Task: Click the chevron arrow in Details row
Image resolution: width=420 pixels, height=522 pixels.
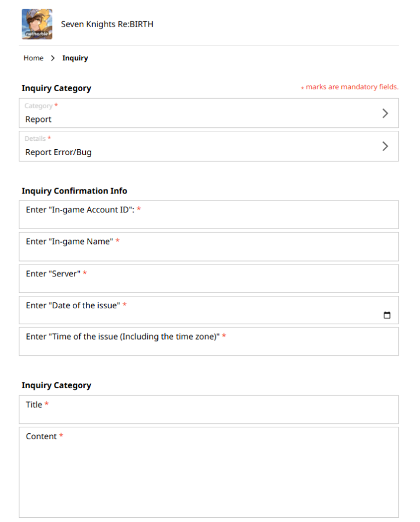Action: [385, 146]
